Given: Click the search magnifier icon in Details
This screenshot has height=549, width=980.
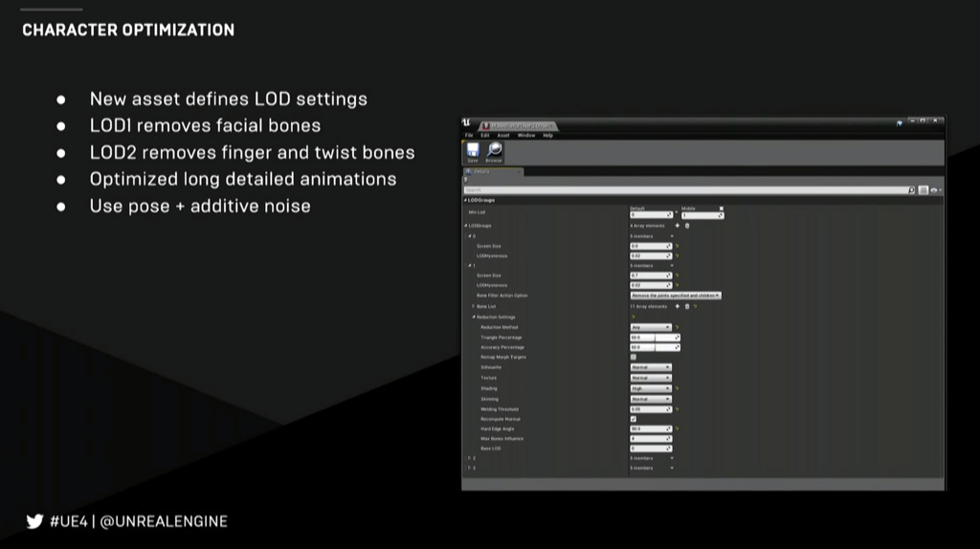Looking at the screenshot, I should (911, 190).
